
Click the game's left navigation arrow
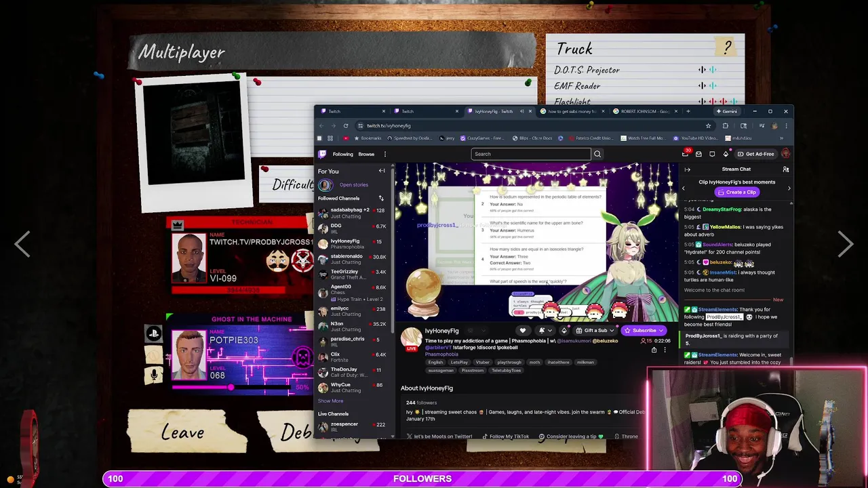(22, 244)
